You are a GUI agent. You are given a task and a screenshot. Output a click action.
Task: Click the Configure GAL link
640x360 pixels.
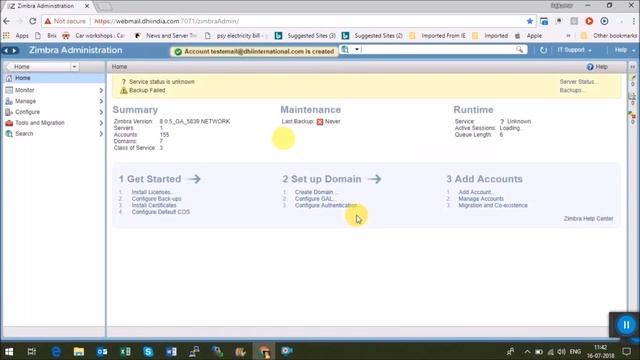tap(314, 199)
